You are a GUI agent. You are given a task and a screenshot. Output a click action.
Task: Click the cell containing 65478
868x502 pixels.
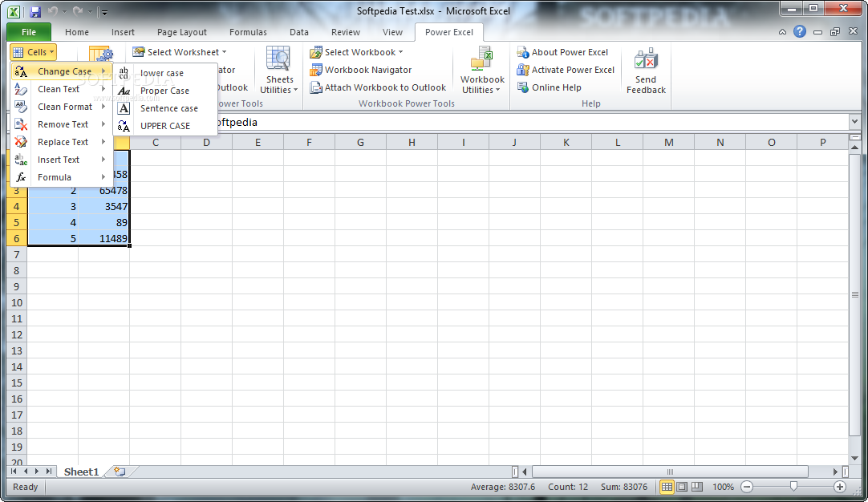(104, 190)
